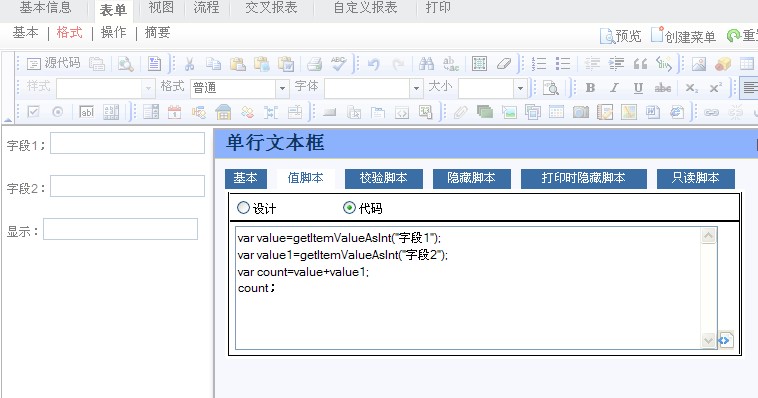Click the paperclip attachment icon
This screenshot has height=398, width=758.
[x=460, y=112]
